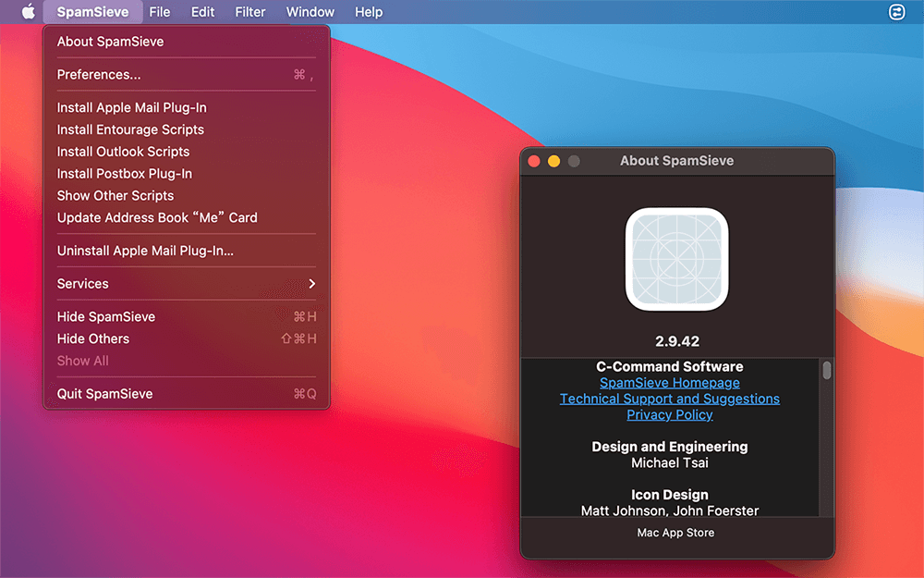Open the SpamSieve menu bar item

tap(92, 12)
